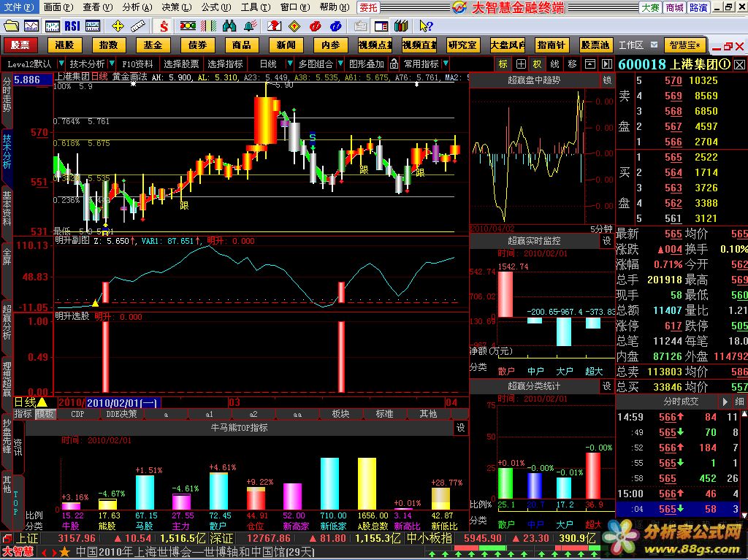This screenshot has height=560, width=748.
Task: Click the 股票池 button
Action: 595,45
